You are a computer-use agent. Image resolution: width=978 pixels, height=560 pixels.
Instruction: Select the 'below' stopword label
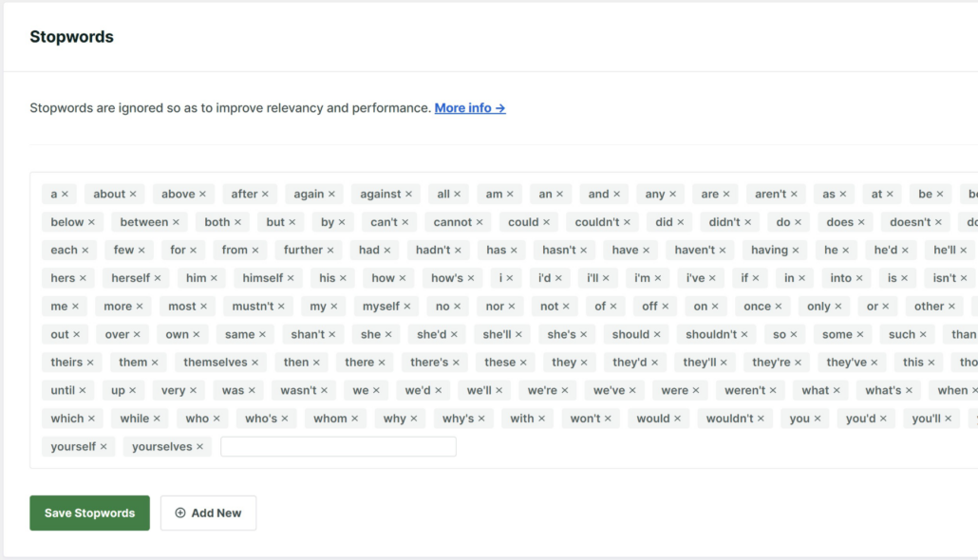tap(67, 222)
